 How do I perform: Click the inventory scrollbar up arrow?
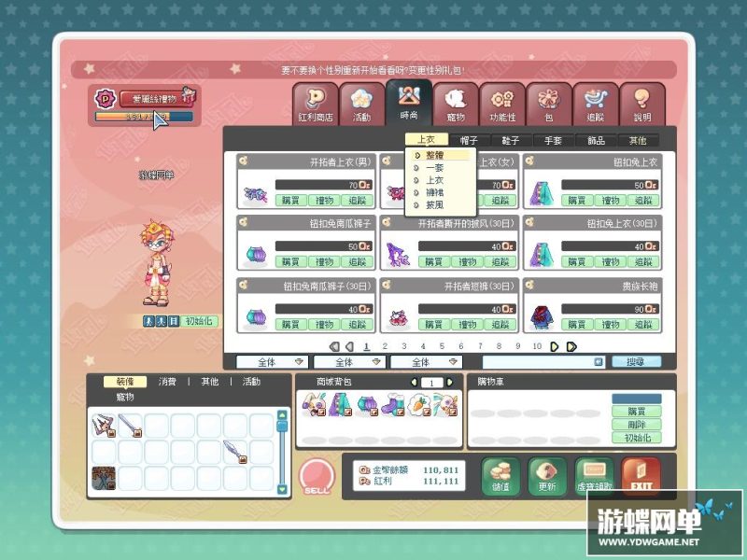pyautogui.click(x=282, y=414)
